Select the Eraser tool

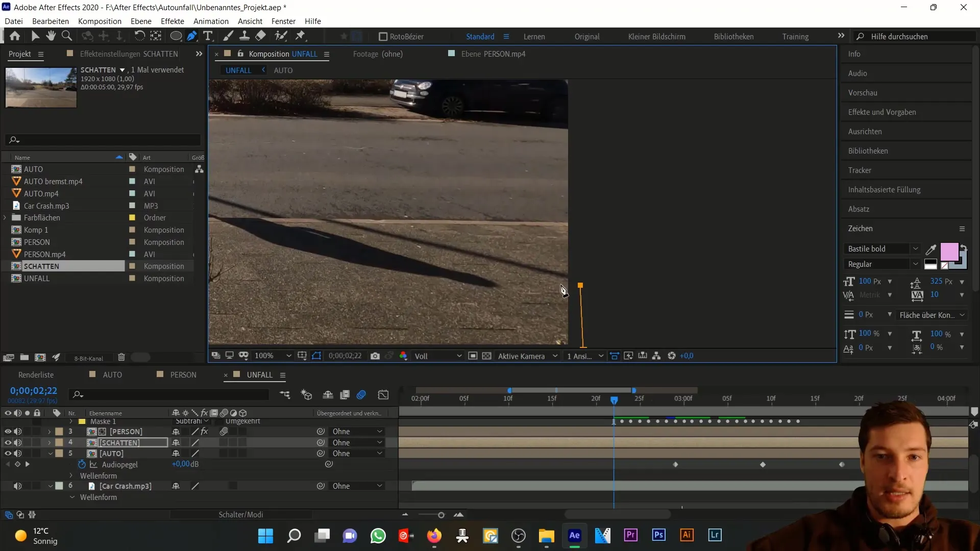[x=261, y=36]
